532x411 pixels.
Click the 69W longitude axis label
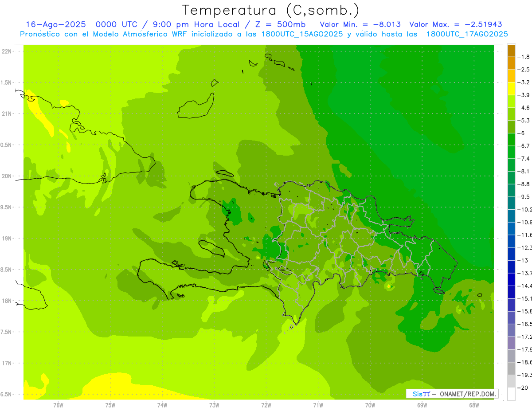coord(422,405)
